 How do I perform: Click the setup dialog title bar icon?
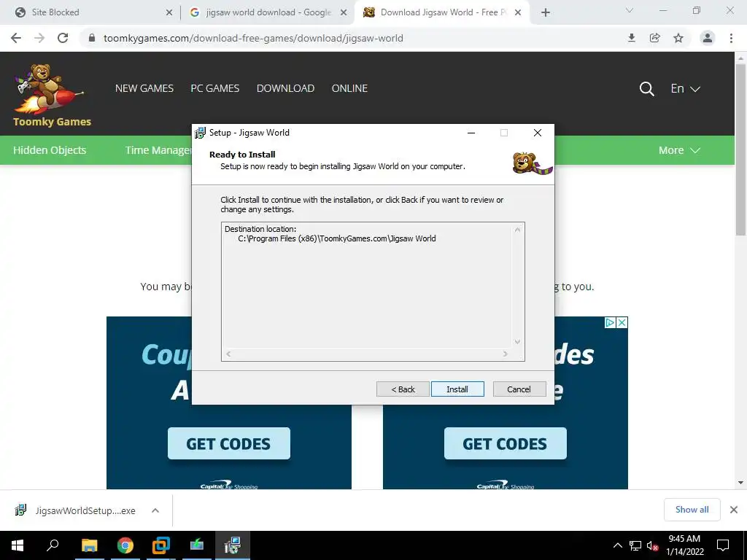(201, 133)
